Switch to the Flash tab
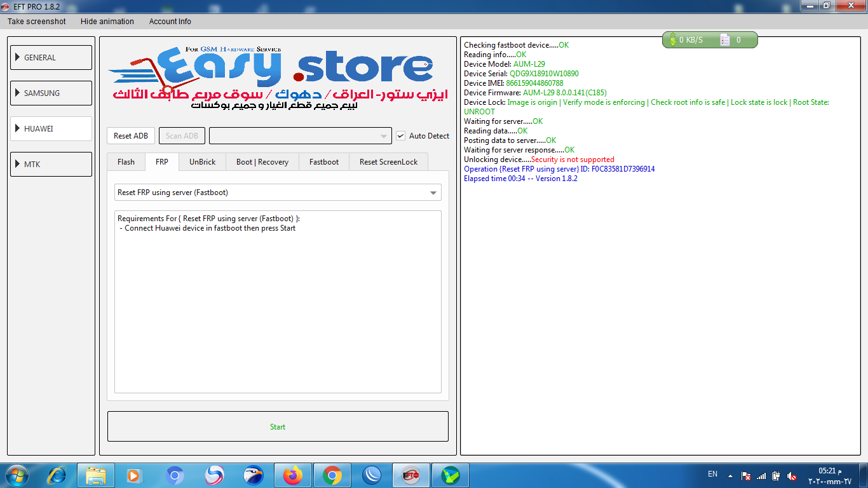This screenshot has height=488, width=868. pos(126,162)
